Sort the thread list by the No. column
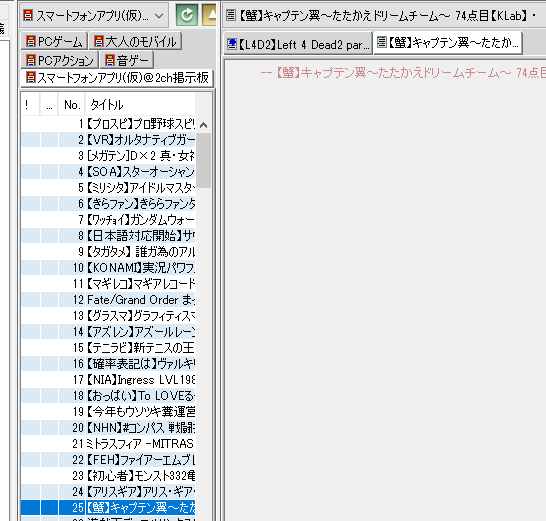The height and width of the screenshot is (521, 546). coord(72,104)
